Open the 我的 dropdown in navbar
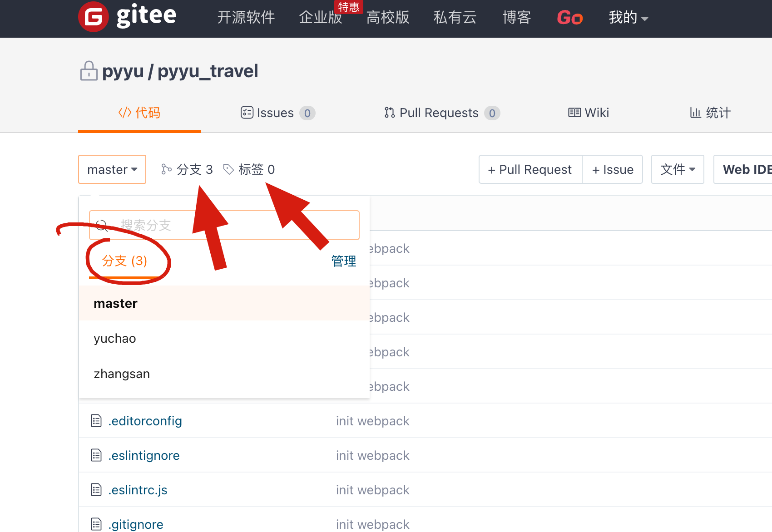This screenshot has width=772, height=532. coord(628,18)
